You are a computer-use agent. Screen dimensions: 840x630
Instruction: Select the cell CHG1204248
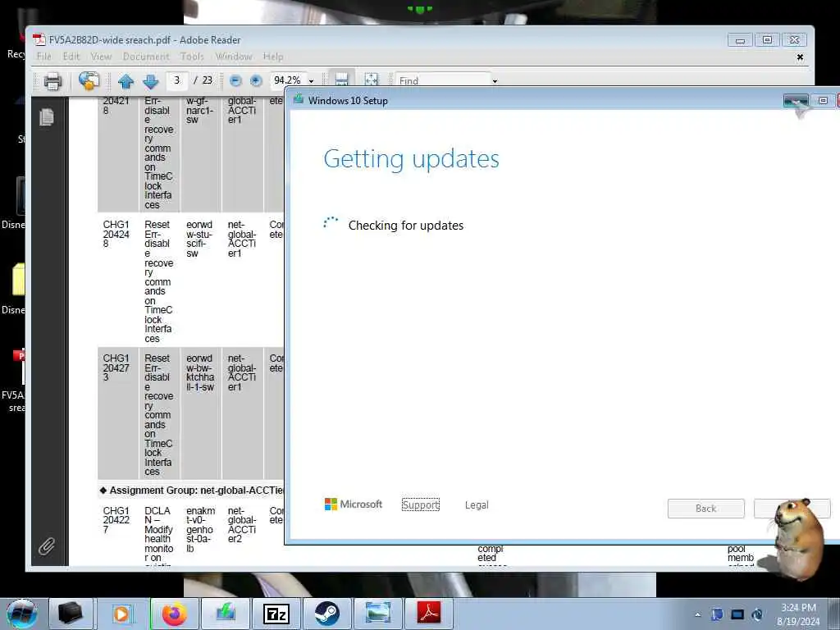(x=116, y=234)
